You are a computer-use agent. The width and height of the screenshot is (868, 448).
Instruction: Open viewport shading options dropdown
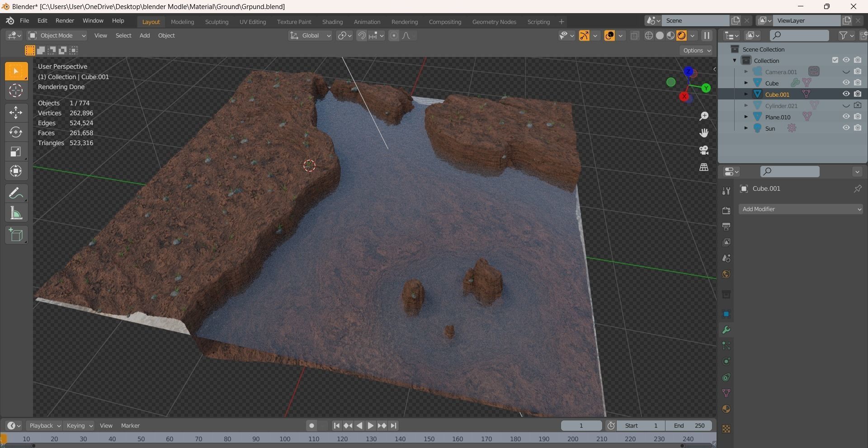pyautogui.click(x=693, y=36)
